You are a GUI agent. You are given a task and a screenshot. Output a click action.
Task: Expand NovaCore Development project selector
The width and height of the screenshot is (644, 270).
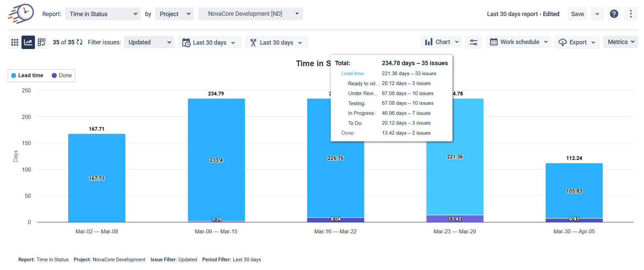pos(250,14)
